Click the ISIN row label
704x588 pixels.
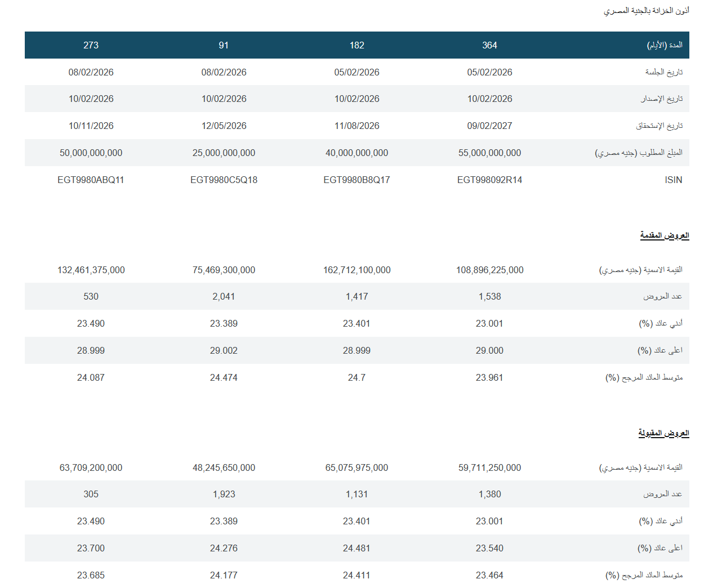[673, 180]
